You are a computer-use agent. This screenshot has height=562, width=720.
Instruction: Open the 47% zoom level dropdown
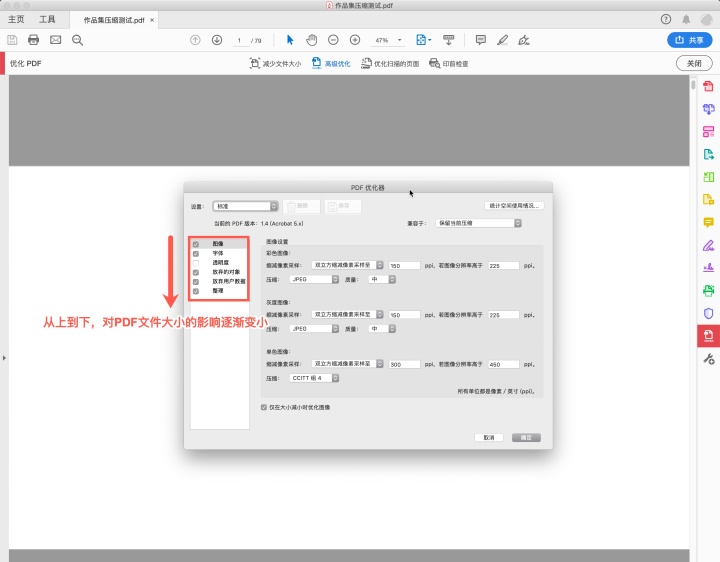coord(387,40)
